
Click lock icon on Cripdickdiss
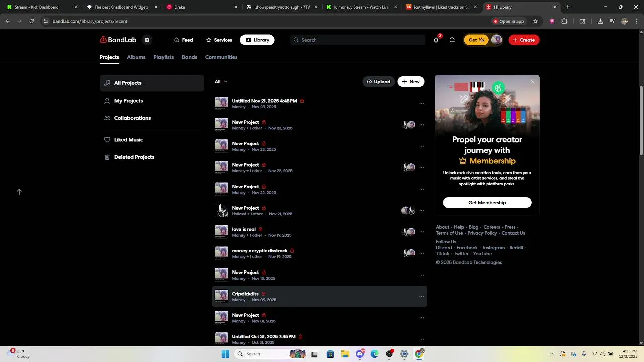pyautogui.click(x=263, y=294)
